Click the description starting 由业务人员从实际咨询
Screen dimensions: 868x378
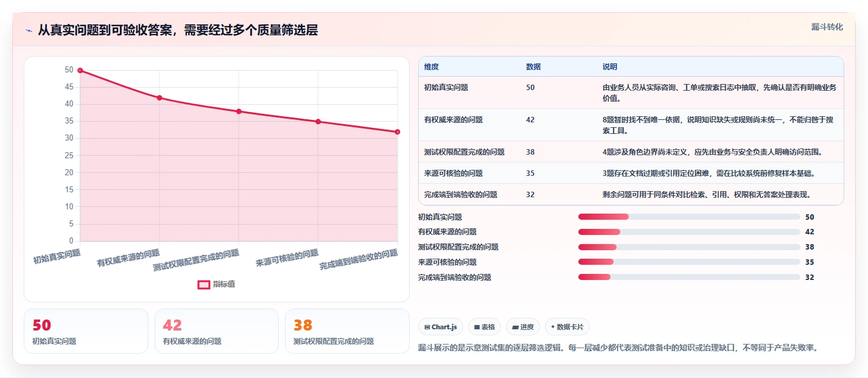click(x=720, y=93)
